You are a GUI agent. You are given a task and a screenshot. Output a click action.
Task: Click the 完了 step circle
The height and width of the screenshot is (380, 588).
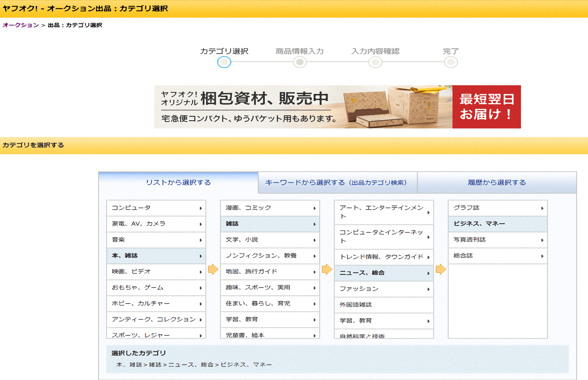pyautogui.click(x=451, y=62)
